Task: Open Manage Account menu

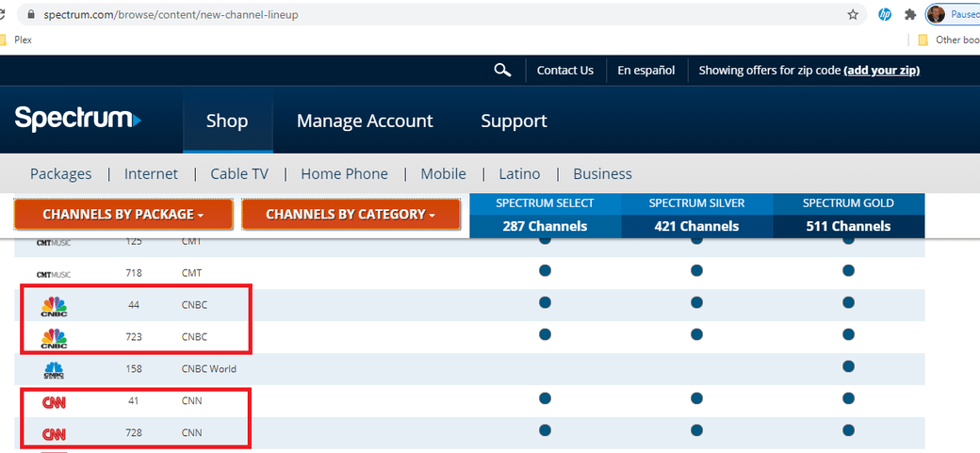Action: point(365,121)
